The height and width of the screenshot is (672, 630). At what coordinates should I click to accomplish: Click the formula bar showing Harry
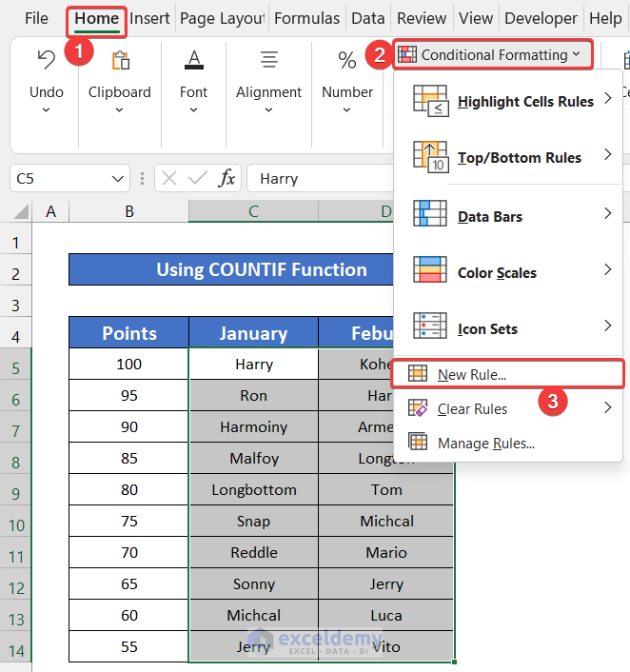click(x=321, y=178)
